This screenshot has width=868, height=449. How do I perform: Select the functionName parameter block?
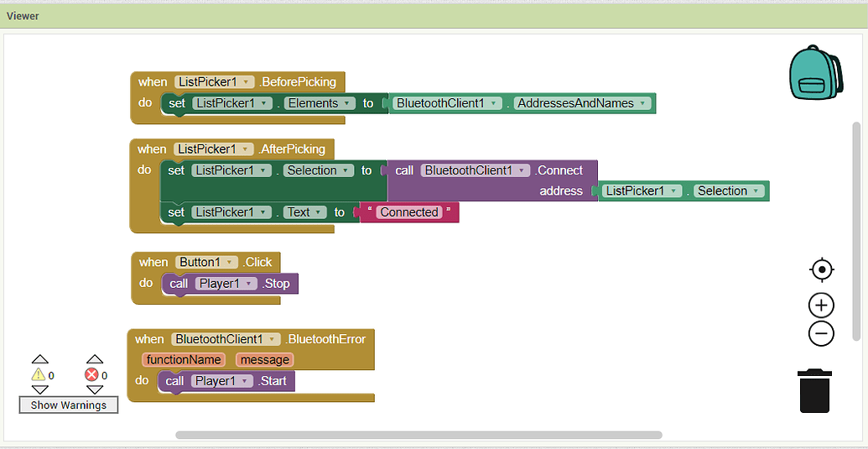tap(184, 360)
